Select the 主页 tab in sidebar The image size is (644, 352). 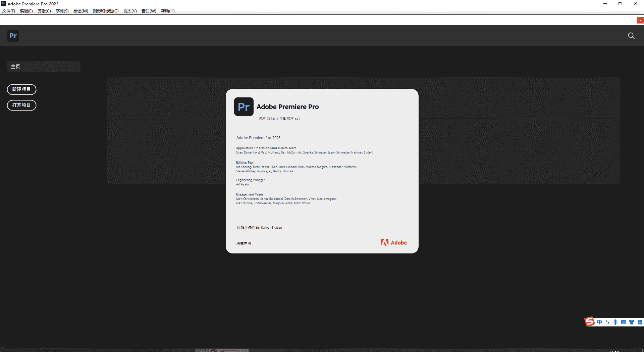43,67
